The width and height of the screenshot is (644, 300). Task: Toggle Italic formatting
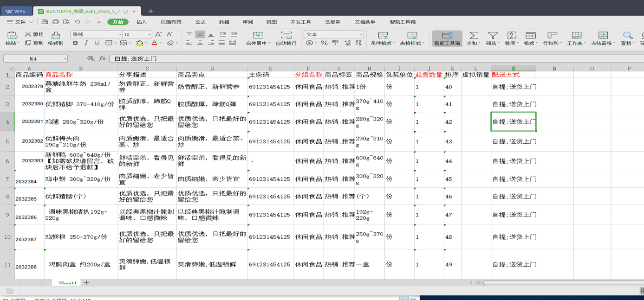[x=86, y=43]
